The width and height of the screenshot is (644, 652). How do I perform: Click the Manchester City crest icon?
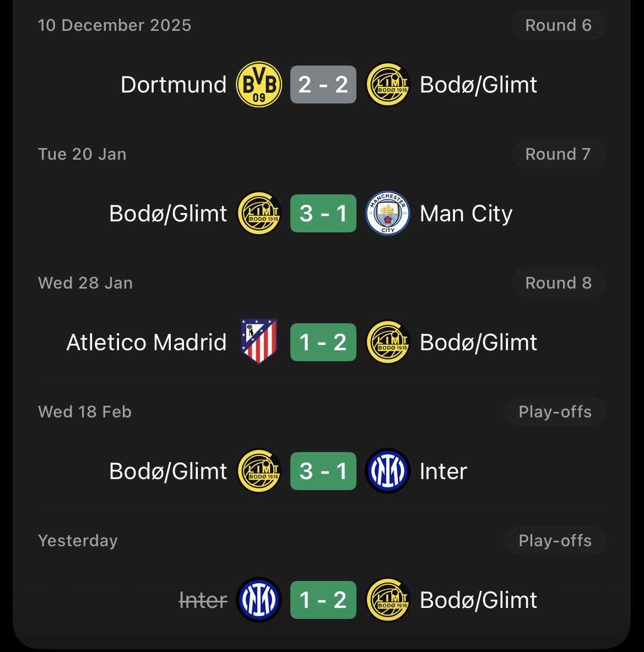[388, 214]
